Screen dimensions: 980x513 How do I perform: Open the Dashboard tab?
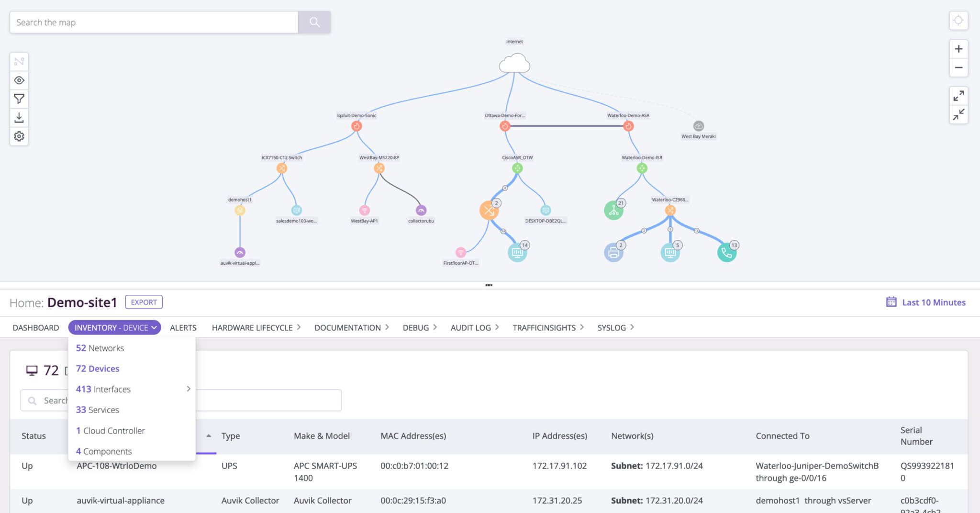pyautogui.click(x=36, y=327)
